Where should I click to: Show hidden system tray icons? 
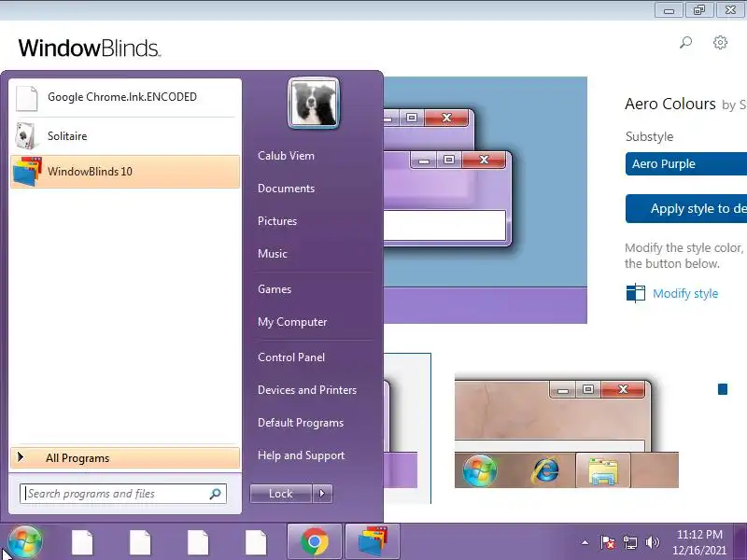tap(585, 542)
